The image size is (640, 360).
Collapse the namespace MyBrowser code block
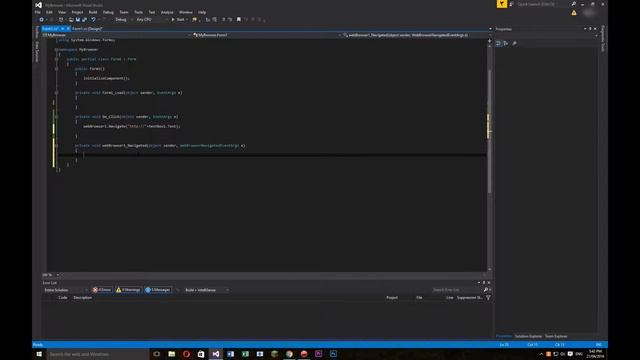point(56,49)
